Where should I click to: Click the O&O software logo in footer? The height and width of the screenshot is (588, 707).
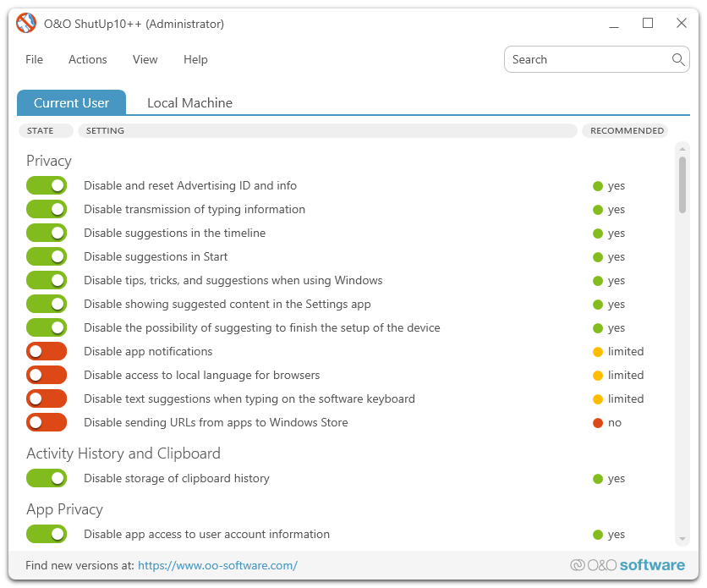[x=628, y=565]
